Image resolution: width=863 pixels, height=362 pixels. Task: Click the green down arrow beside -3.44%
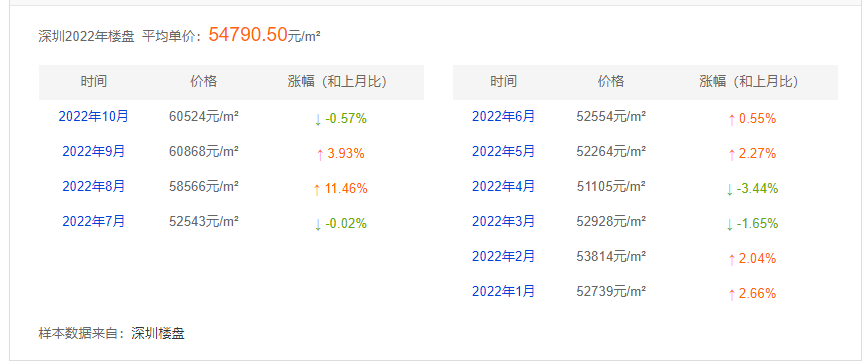pos(729,190)
